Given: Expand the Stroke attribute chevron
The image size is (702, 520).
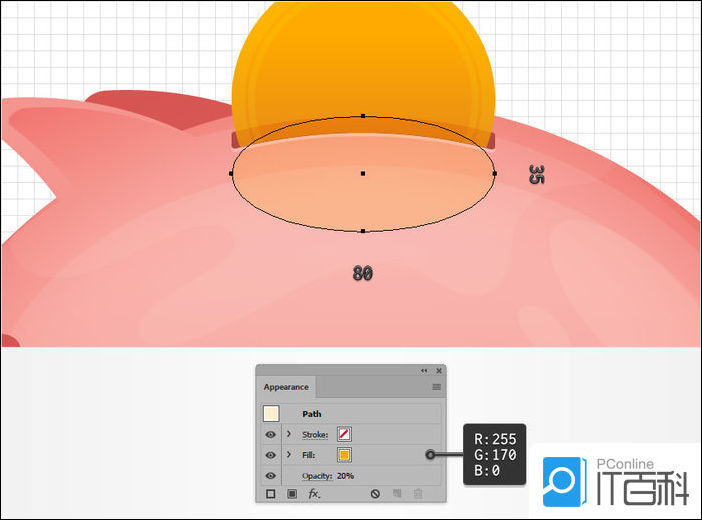Looking at the screenshot, I should (289, 434).
